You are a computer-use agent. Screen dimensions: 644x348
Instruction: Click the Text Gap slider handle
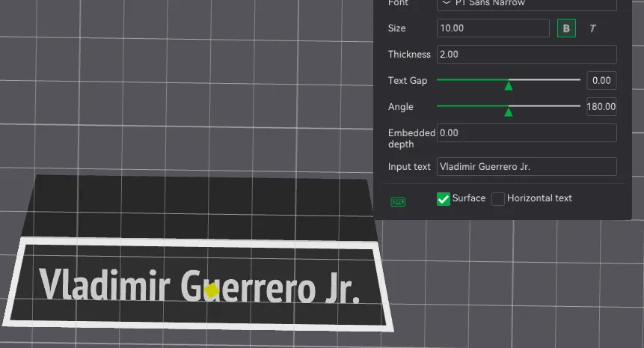tap(509, 85)
